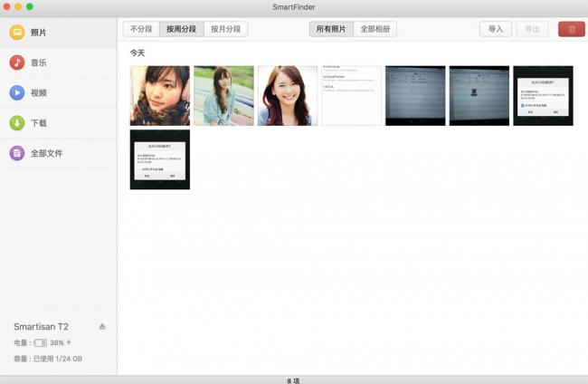Click the green Downloads icon
Viewport: 588px width, 384px height.
click(16, 123)
